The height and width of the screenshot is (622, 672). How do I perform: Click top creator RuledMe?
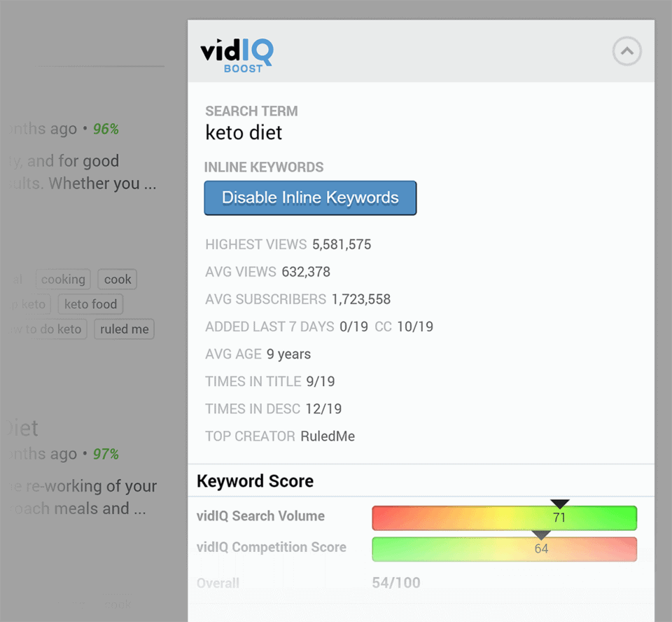[x=328, y=436]
